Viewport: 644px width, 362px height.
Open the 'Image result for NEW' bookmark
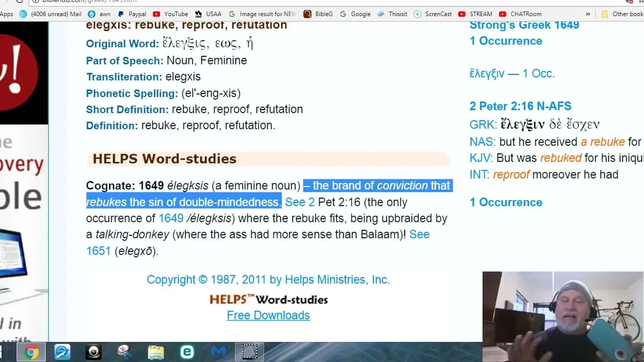pyautogui.click(x=262, y=14)
